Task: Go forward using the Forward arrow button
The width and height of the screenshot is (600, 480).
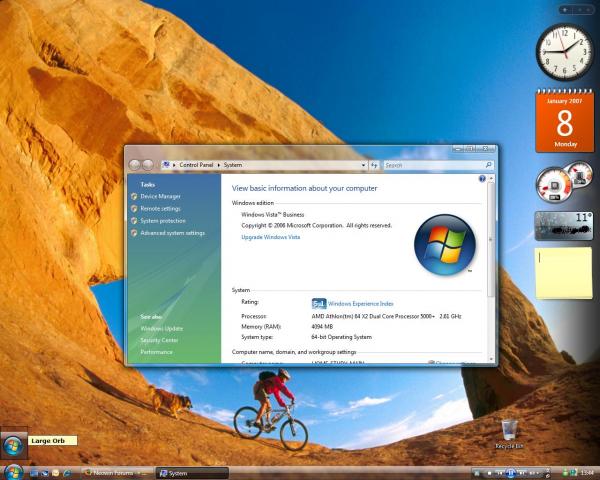Action: pyautogui.click(x=148, y=165)
